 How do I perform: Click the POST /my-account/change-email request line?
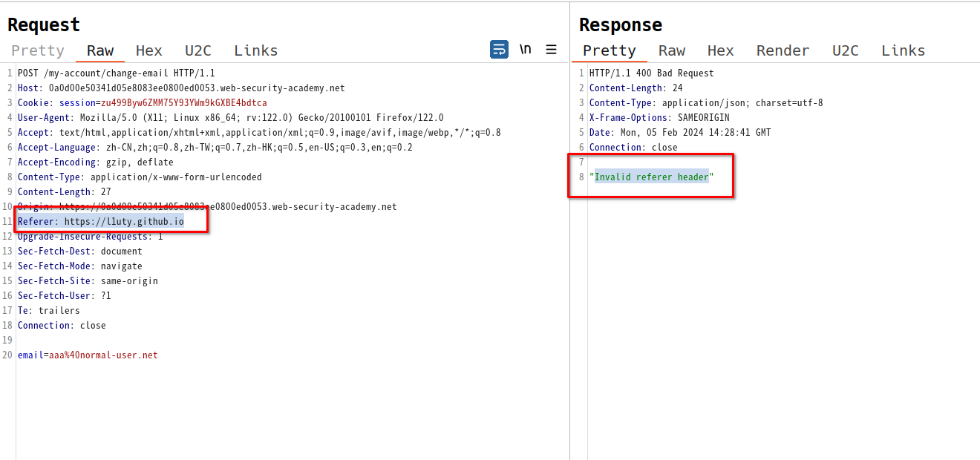pos(117,73)
